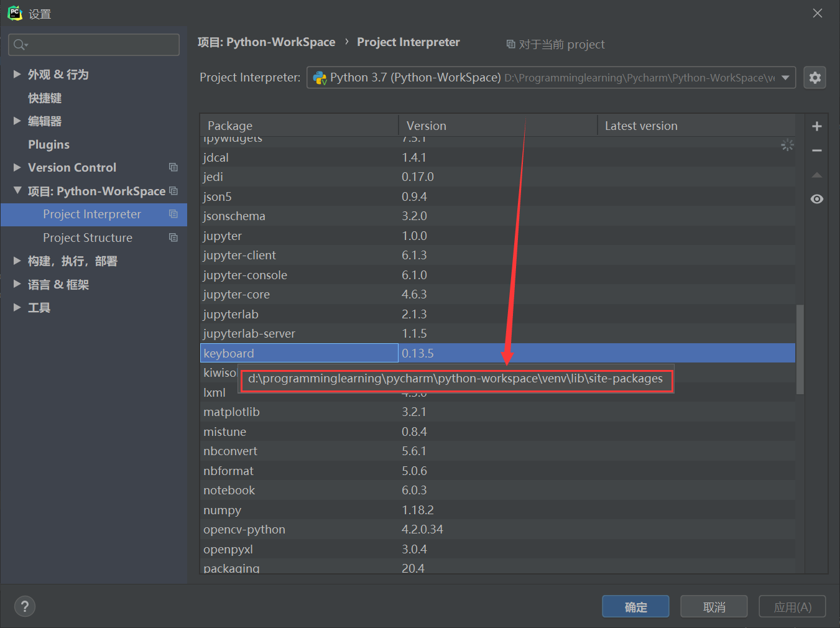Select the jdcal package row

[x=497, y=157]
